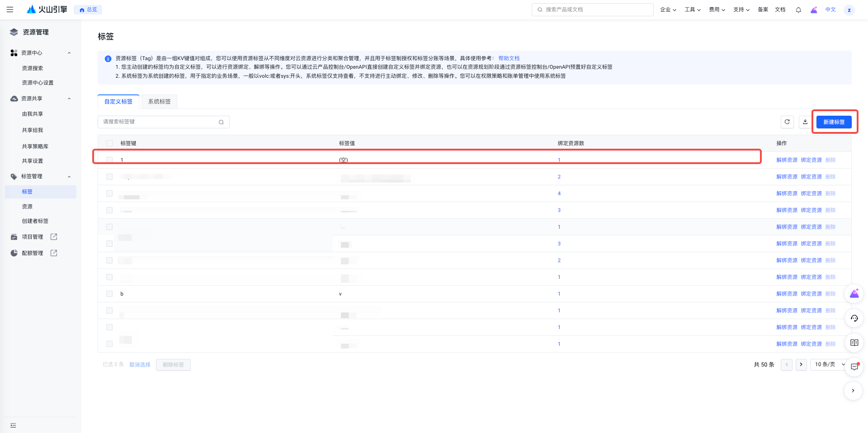Select all tags with header checkbox
The height and width of the screenshot is (433, 868).
109,143
